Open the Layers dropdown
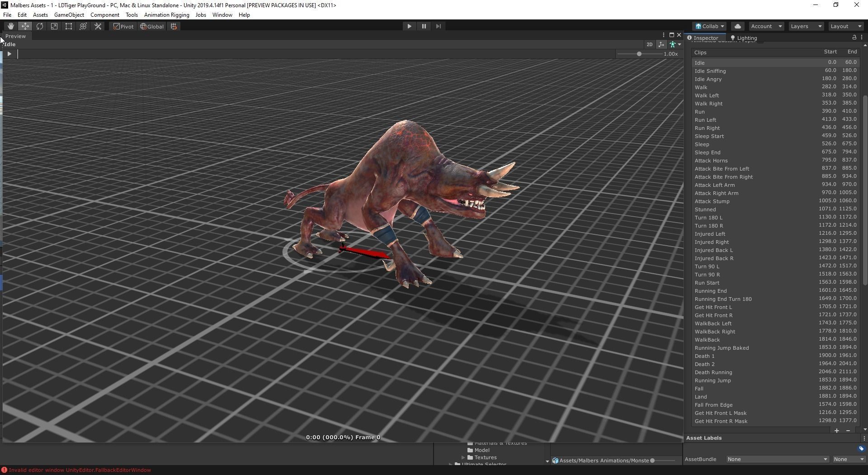 (x=806, y=26)
